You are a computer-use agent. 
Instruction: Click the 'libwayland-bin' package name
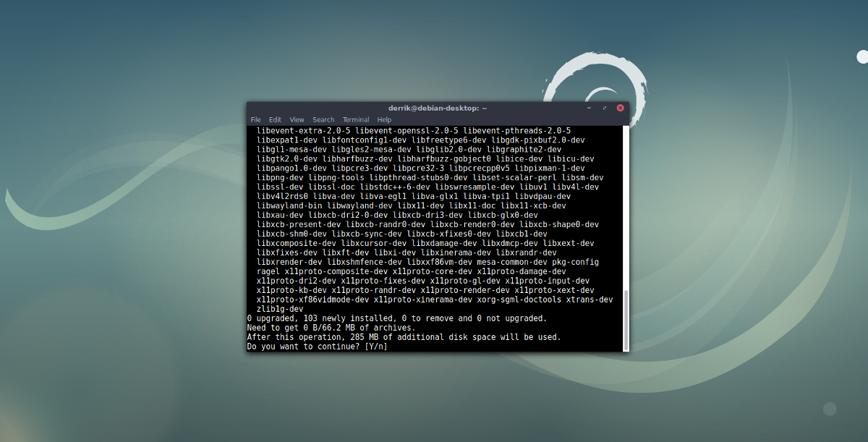[x=289, y=205]
